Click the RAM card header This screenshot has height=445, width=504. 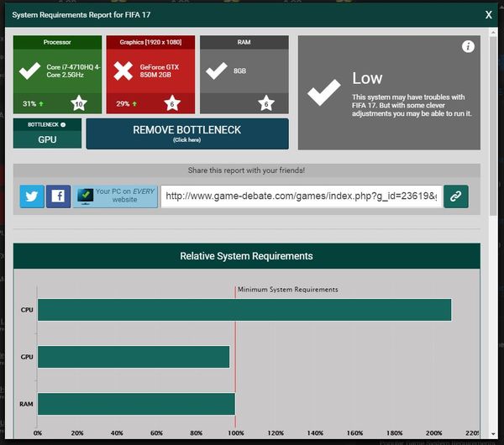244,42
